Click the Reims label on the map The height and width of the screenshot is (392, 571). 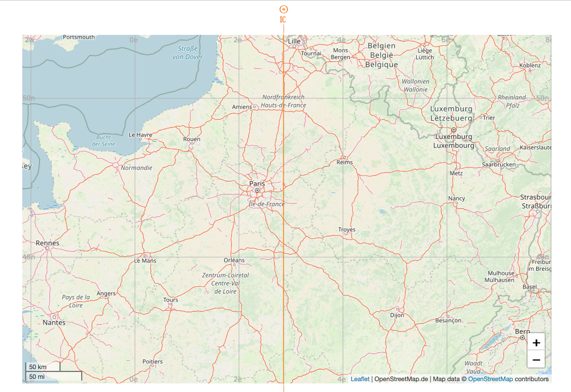point(345,162)
